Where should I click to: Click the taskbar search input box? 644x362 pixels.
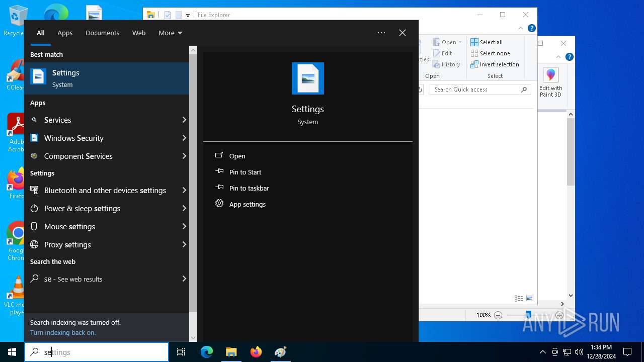point(97,352)
